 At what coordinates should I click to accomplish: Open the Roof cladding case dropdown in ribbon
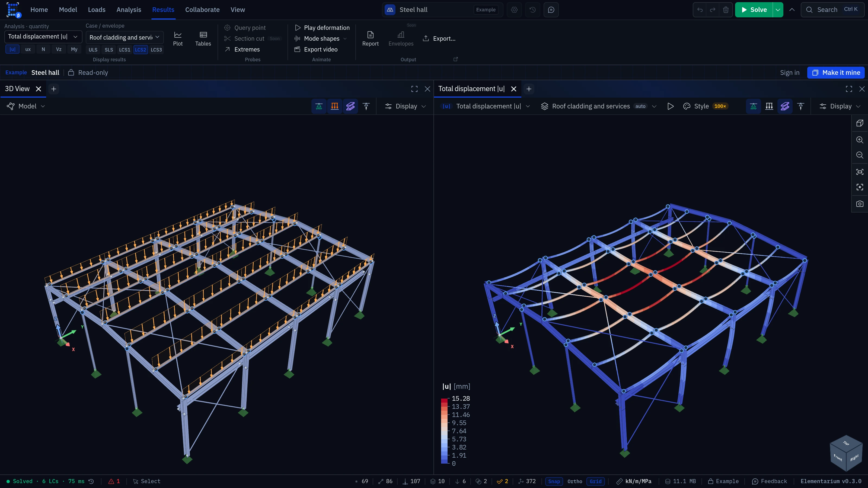(x=124, y=37)
